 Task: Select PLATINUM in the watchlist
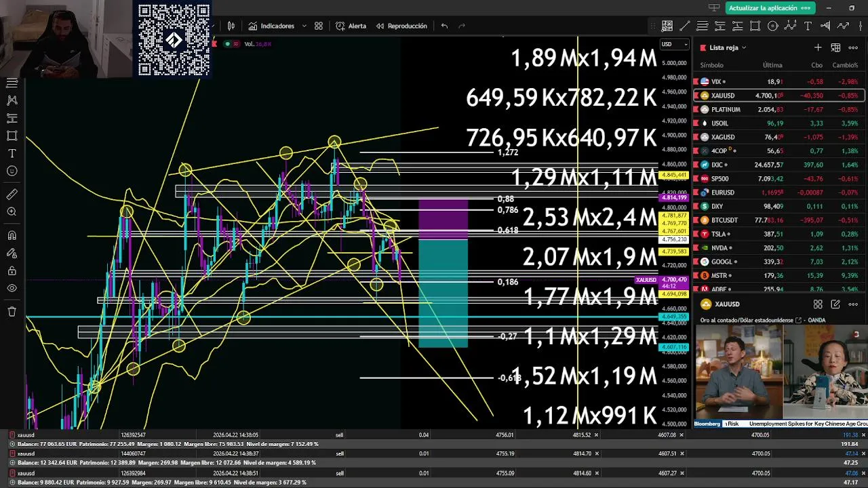click(778, 109)
